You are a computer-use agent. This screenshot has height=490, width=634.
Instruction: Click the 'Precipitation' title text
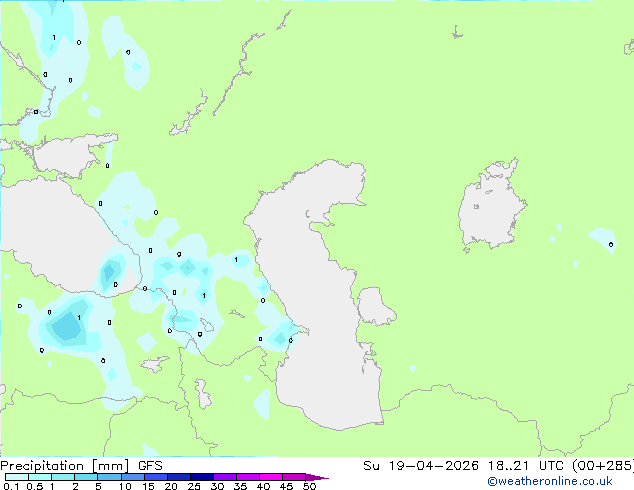pyautogui.click(x=42, y=466)
